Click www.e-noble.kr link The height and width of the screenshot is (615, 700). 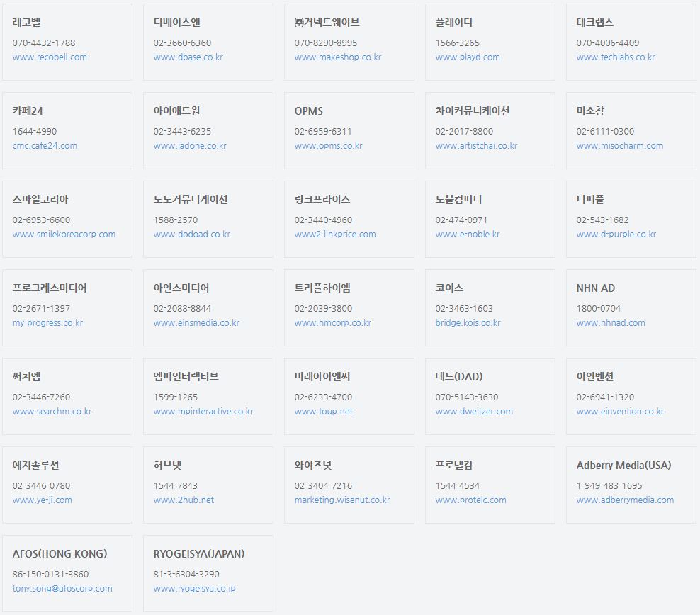[468, 234]
